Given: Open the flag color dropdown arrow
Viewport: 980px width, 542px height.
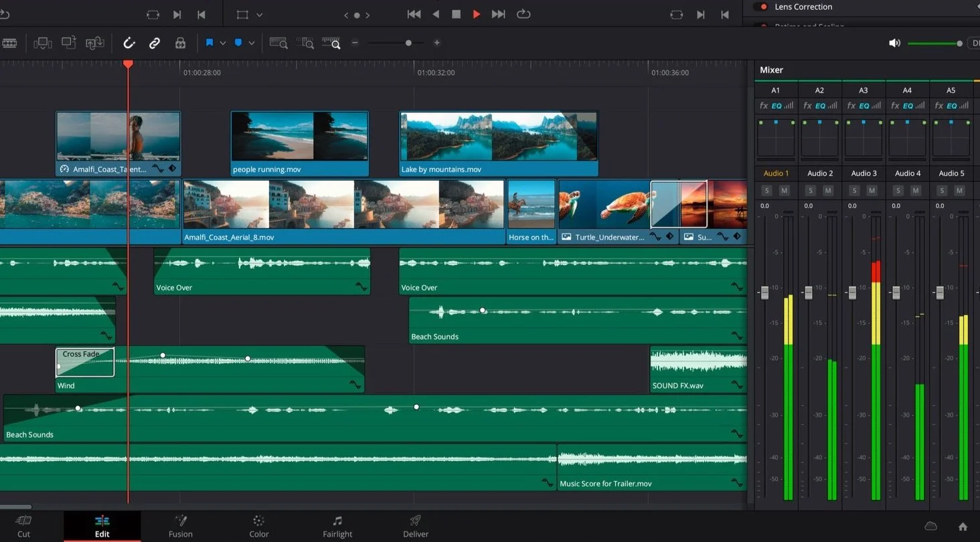Looking at the screenshot, I should point(223,43).
